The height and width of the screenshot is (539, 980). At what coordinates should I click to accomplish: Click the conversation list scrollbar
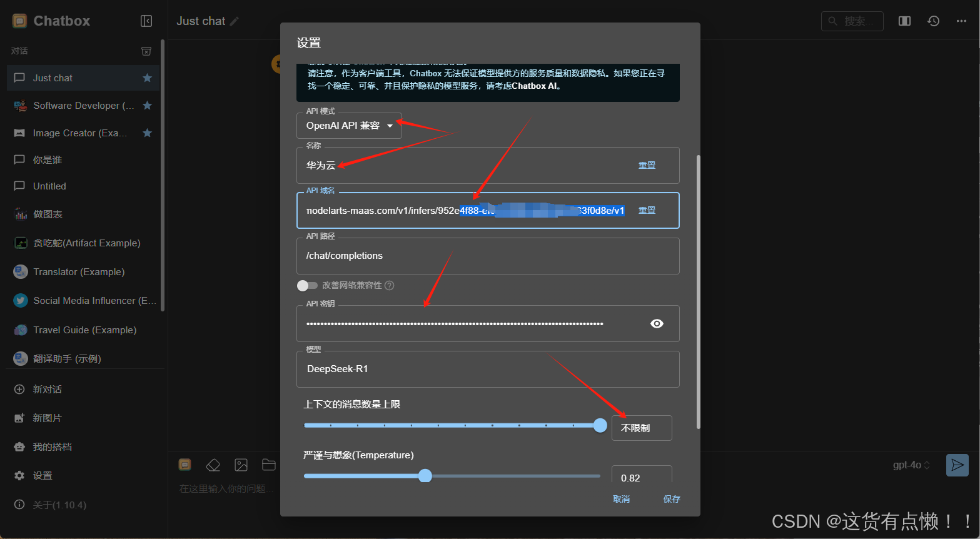163,175
